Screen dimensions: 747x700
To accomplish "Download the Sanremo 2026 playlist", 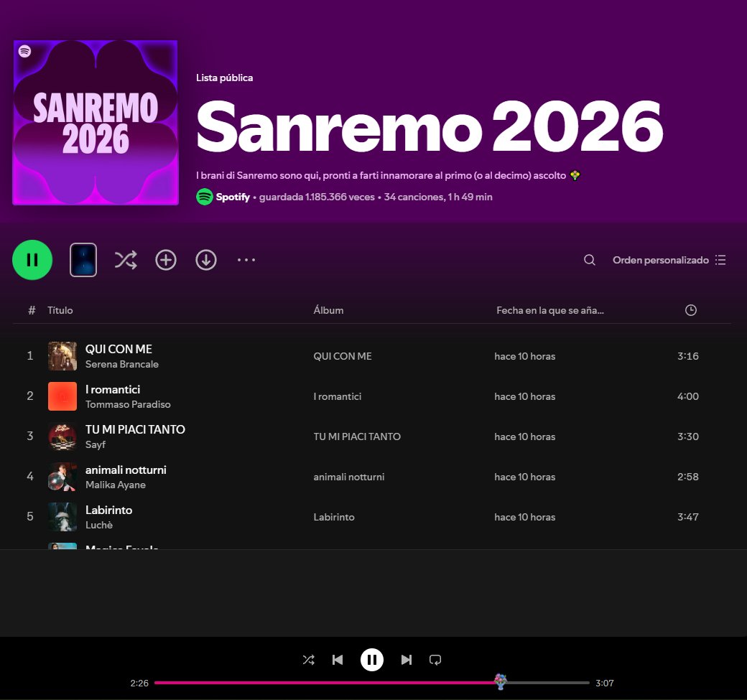I will click(x=206, y=260).
